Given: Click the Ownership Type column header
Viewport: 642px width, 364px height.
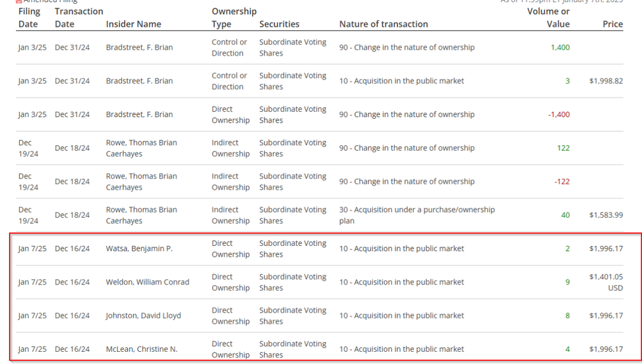Looking at the screenshot, I should click(x=234, y=17).
